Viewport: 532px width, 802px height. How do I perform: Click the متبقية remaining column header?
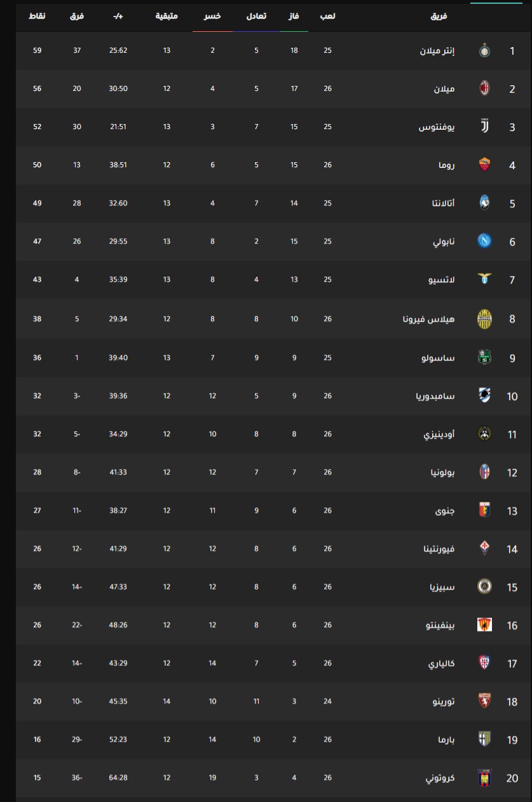167,15
